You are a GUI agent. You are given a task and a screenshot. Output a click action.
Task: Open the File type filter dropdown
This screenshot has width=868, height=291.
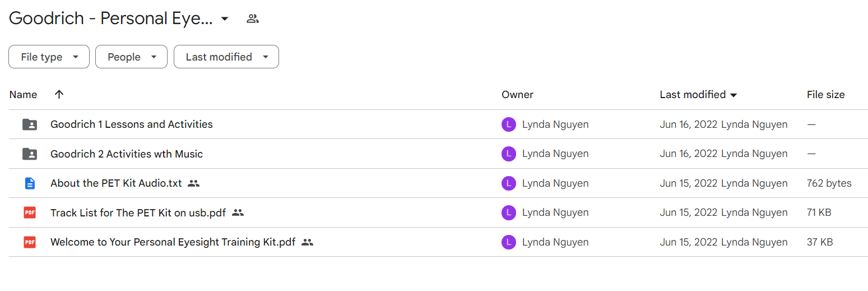click(x=49, y=57)
